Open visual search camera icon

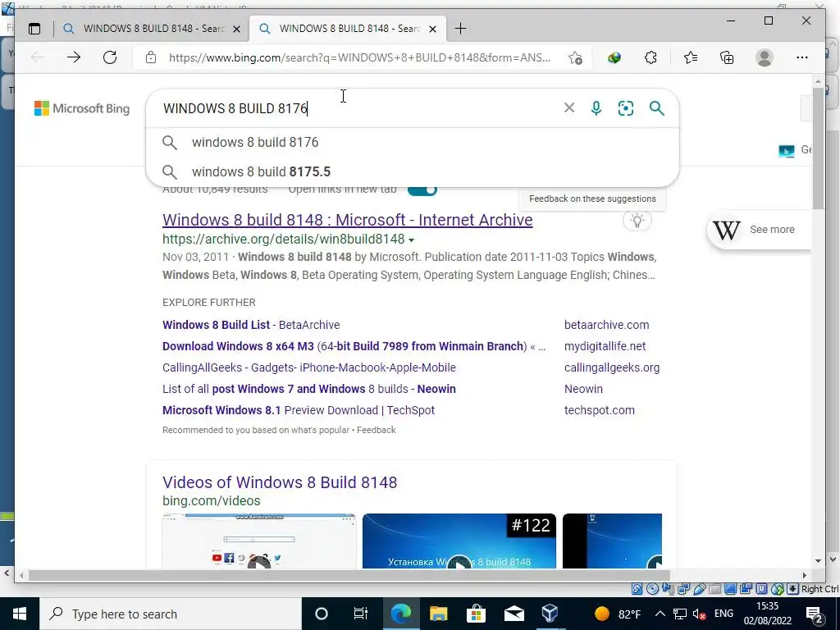click(x=626, y=108)
